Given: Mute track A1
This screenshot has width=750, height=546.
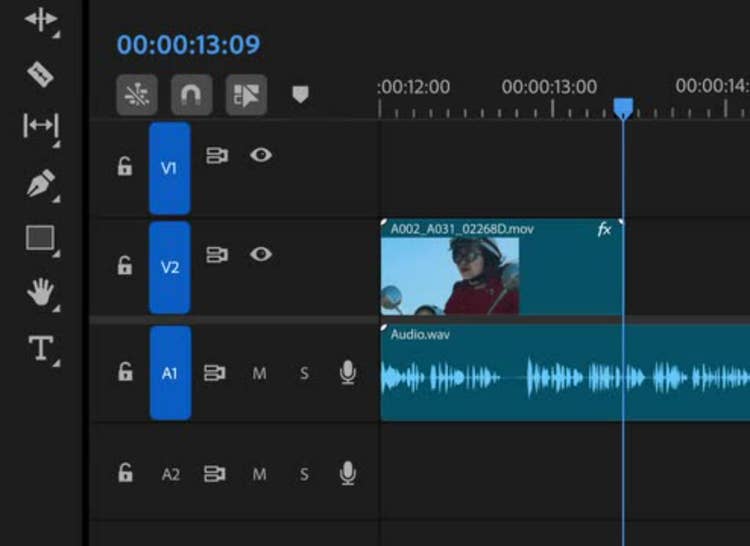Looking at the screenshot, I should (x=259, y=373).
